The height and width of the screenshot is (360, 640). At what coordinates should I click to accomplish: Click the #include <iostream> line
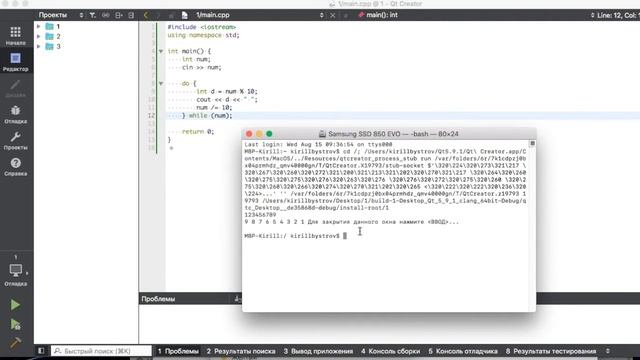pos(202,27)
